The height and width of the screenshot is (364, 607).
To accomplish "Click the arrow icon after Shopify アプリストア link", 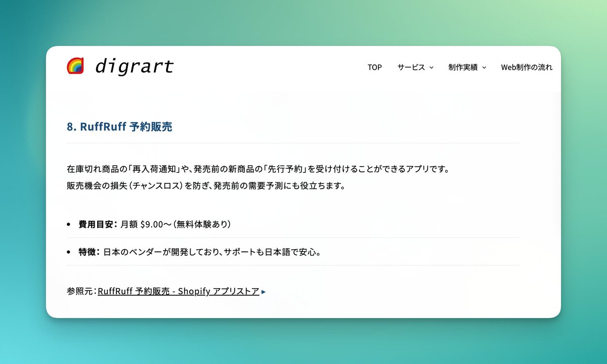I will [263, 291].
